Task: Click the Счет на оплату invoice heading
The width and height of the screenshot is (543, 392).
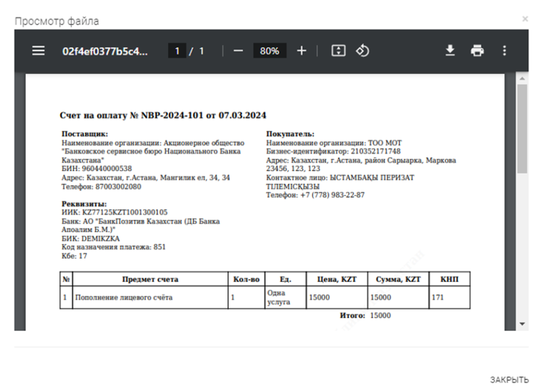Action: [x=163, y=115]
